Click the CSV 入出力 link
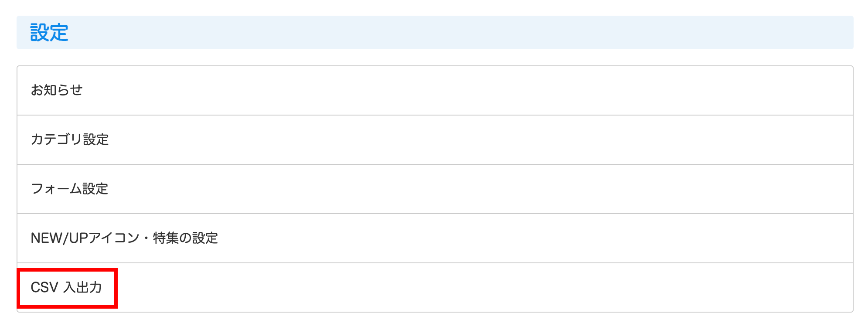 (x=66, y=288)
